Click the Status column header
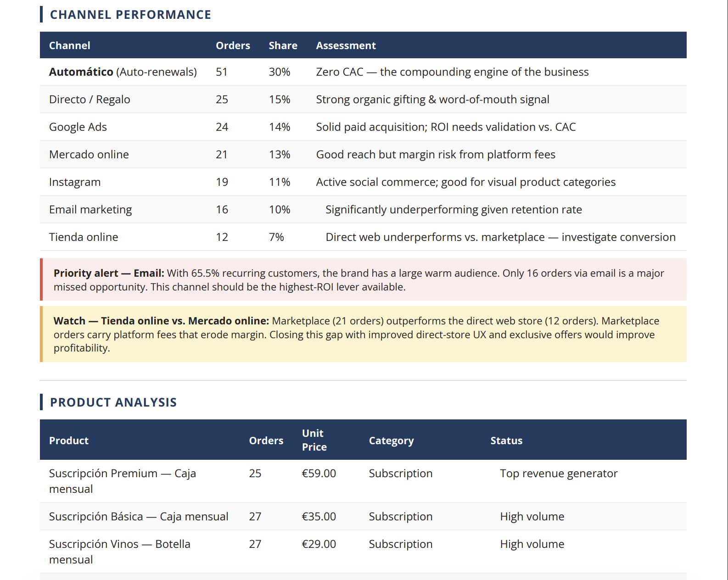The width and height of the screenshot is (728, 580). [506, 441]
